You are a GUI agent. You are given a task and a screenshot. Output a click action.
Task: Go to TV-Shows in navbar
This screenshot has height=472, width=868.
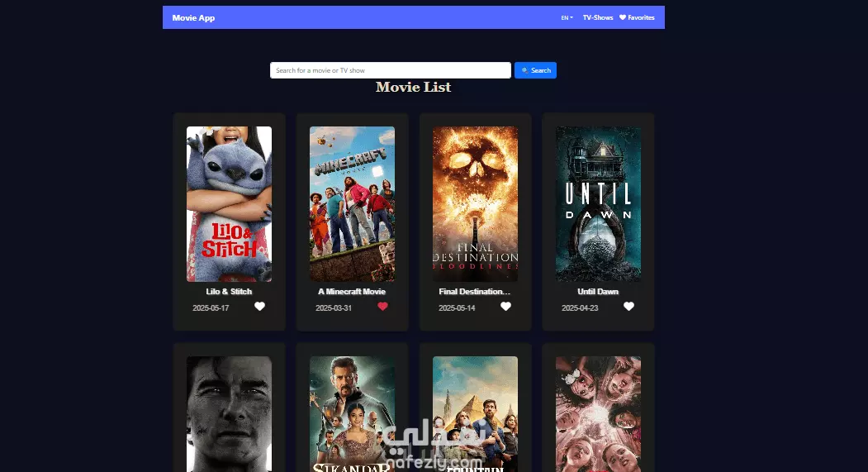pos(598,17)
